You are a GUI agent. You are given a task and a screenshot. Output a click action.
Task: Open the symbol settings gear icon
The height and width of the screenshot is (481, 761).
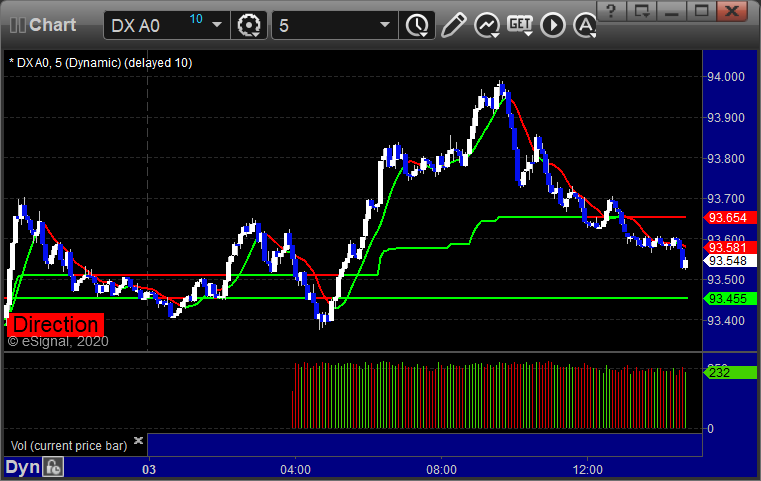coord(249,25)
